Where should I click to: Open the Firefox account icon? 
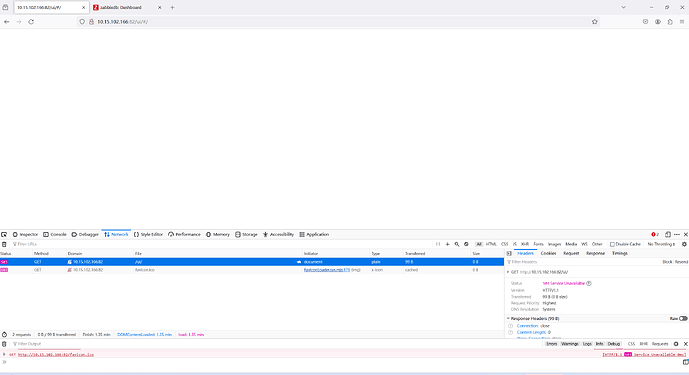pos(658,22)
